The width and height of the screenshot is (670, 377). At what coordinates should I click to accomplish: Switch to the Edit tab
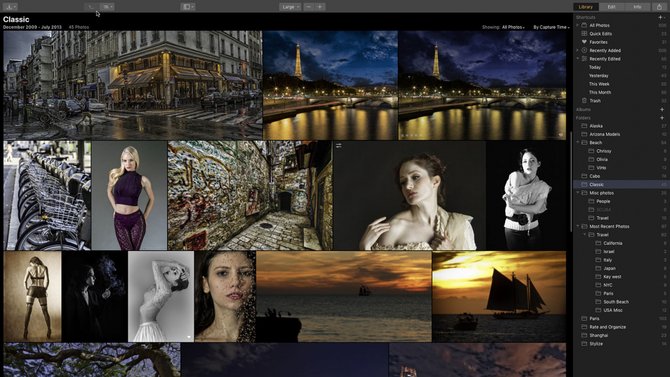click(x=611, y=7)
